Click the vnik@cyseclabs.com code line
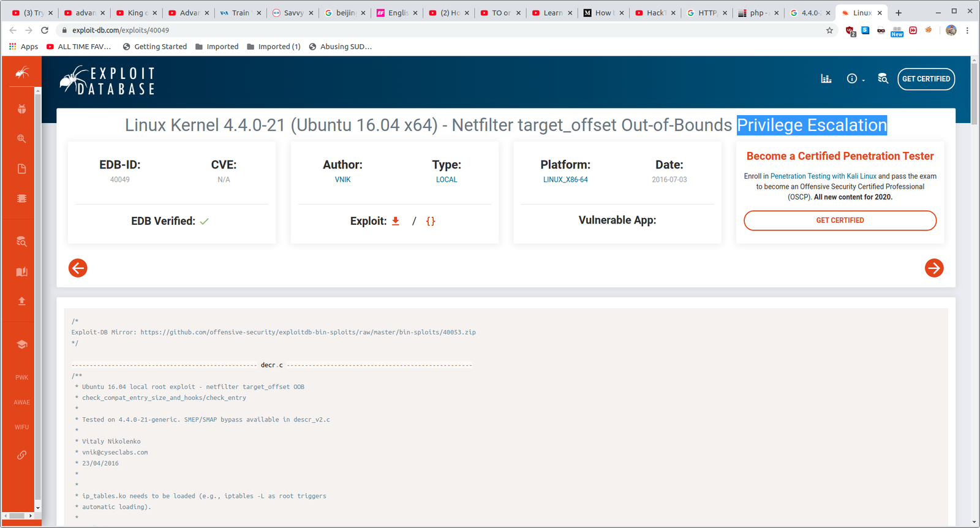Screen dimensions: 980x528 click(115, 452)
